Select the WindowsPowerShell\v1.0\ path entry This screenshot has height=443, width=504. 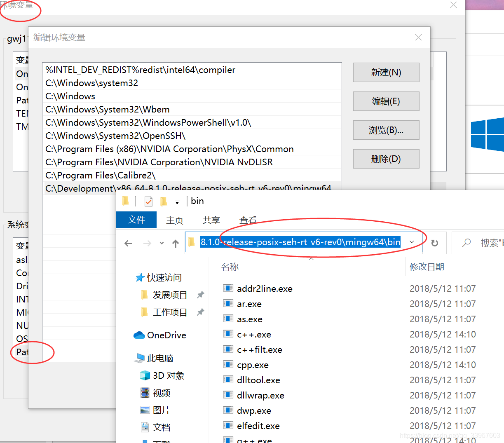pyautogui.click(x=192, y=122)
